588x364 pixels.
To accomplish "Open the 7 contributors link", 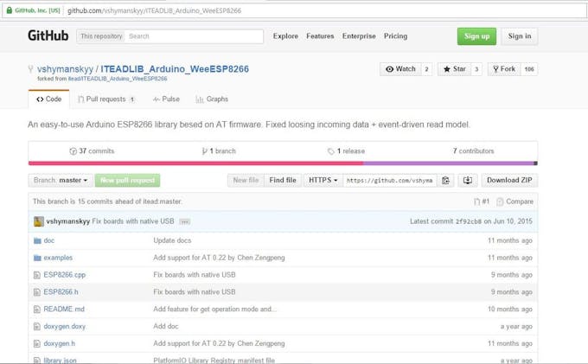I will pos(473,151).
